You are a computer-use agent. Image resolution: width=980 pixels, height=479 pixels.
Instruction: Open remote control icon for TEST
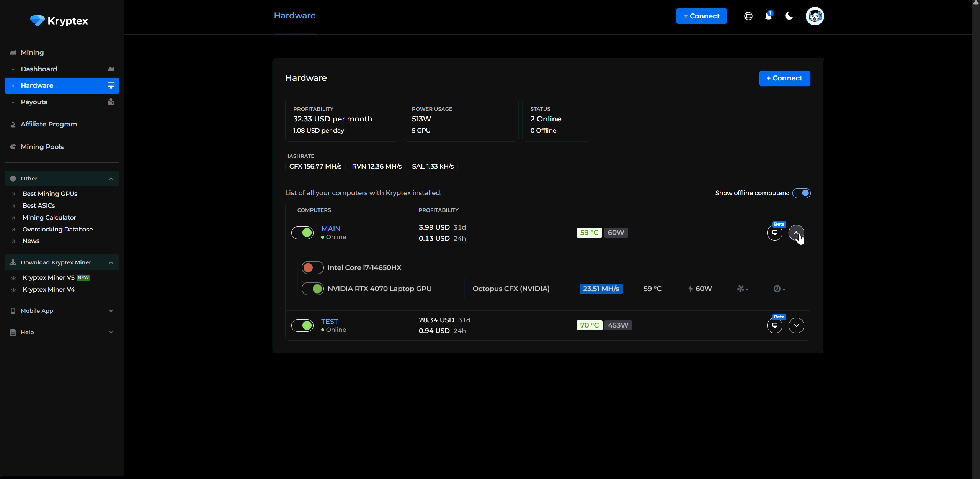[775, 325]
